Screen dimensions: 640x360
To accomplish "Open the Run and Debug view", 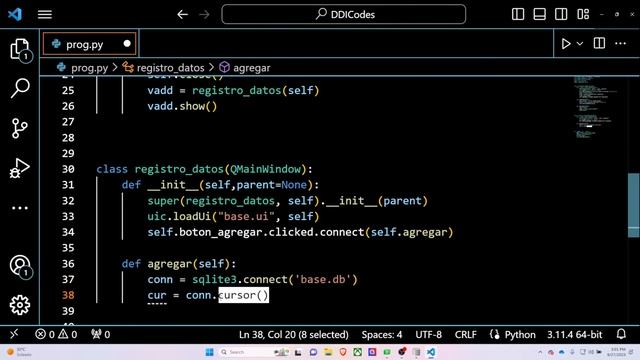I will 20,168.
